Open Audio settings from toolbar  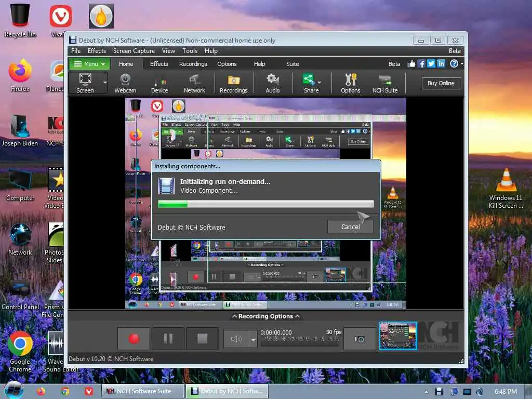click(x=272, y=83)
